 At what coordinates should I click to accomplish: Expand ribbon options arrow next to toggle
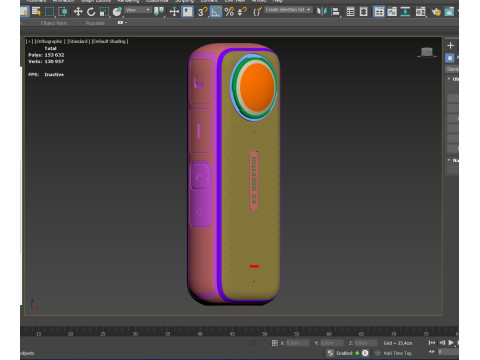pyautogui.click(x=126, y=22)
